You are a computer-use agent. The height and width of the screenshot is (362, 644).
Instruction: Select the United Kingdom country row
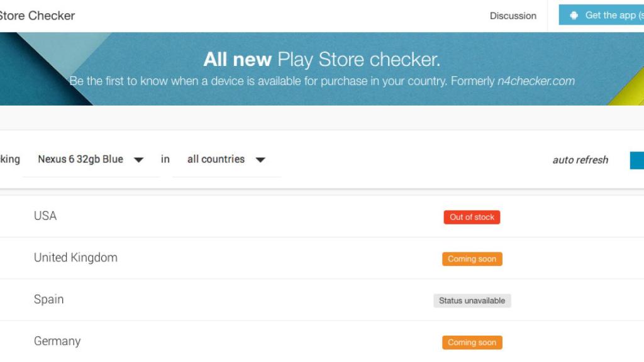pyautogui.click(x=76, y=258)
